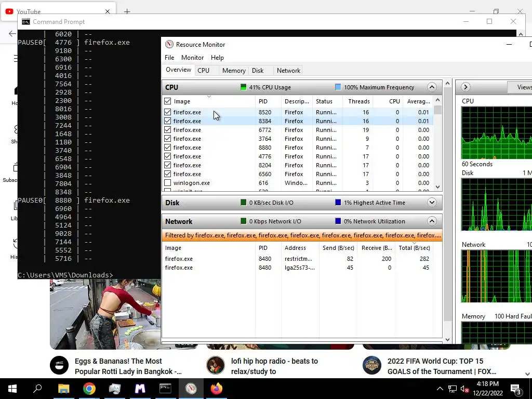Close the YouTube browser tab

point(108,11)
